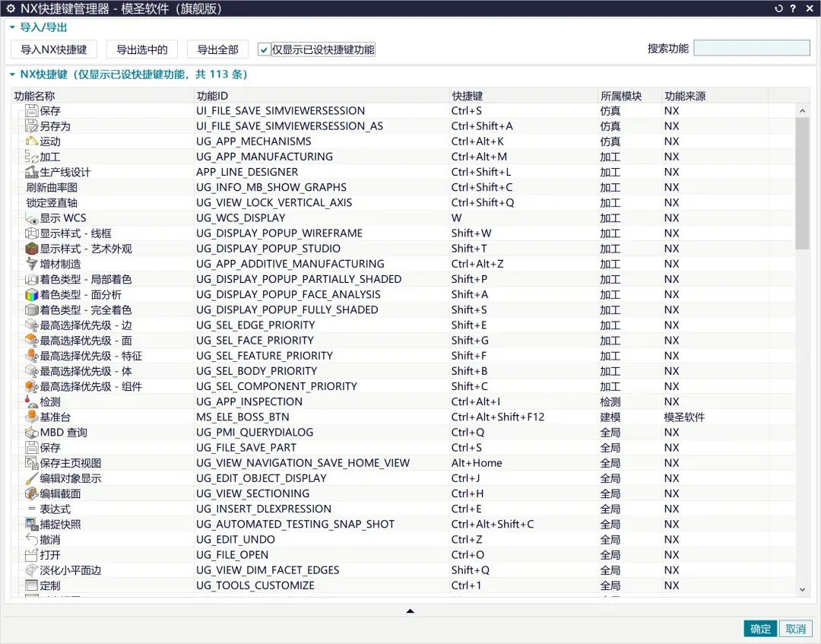This screenshot has height=644, width=821.
Task: Click the 导出全部 button
Action: [x=218, y=49]
